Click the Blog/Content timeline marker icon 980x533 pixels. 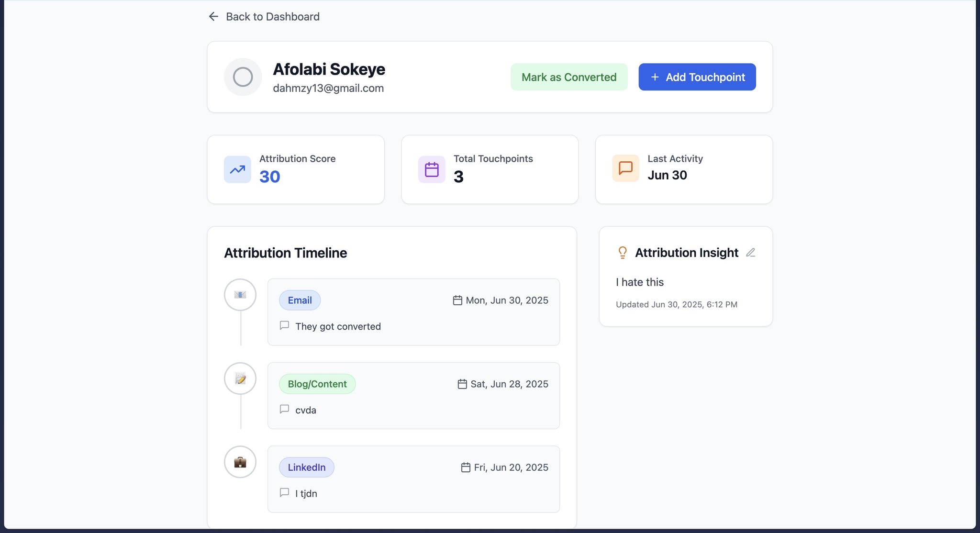click(240, 378)
